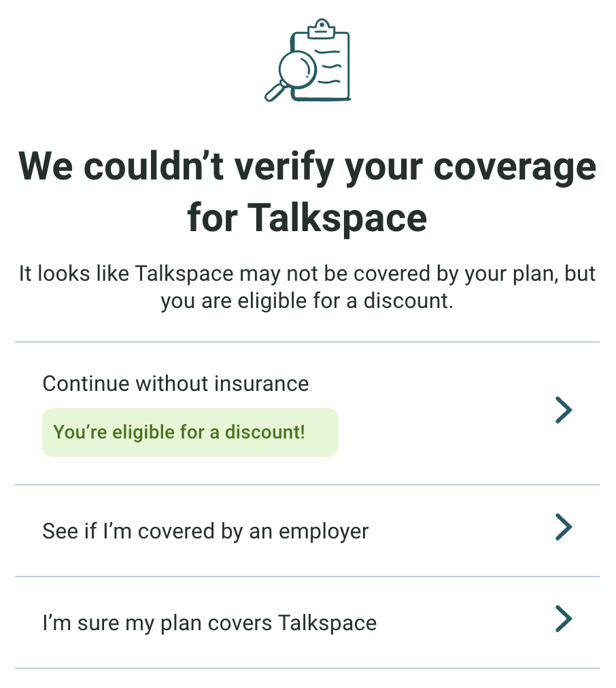Click the sentence starting 'It looks like Talkspace'
This screenshot has width=616, height=688.
pos(307,274)
